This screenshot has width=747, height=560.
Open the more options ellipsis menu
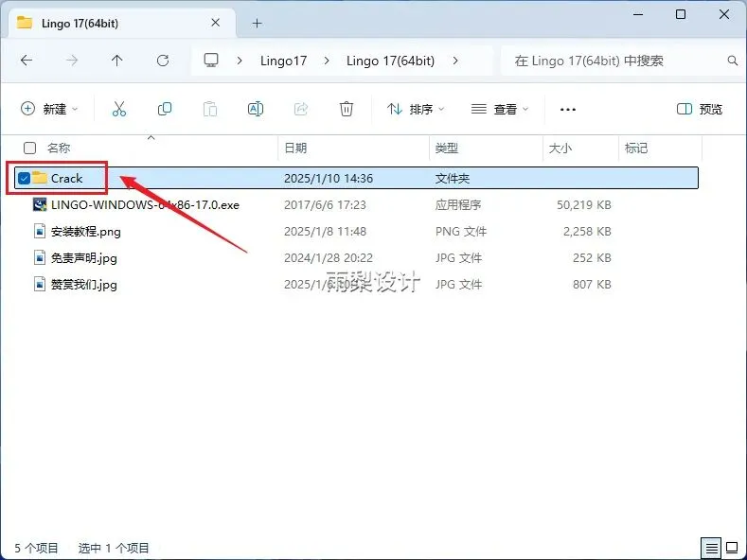click(x=567, y=110)
